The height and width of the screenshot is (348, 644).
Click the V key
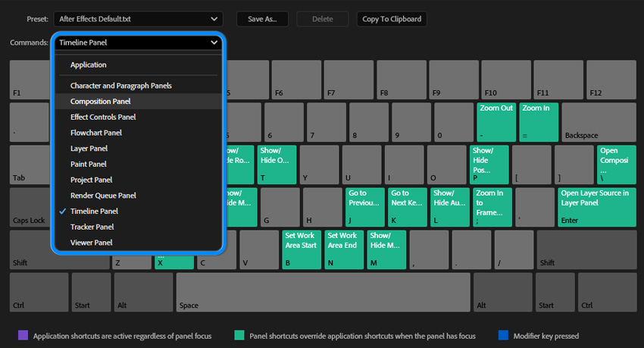point(259,249)
